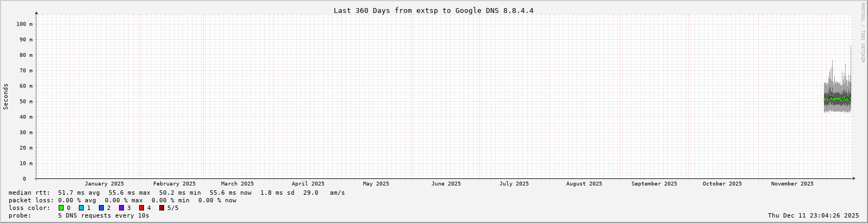Click the arrow at x-axis right end

[x=854, y=178]
